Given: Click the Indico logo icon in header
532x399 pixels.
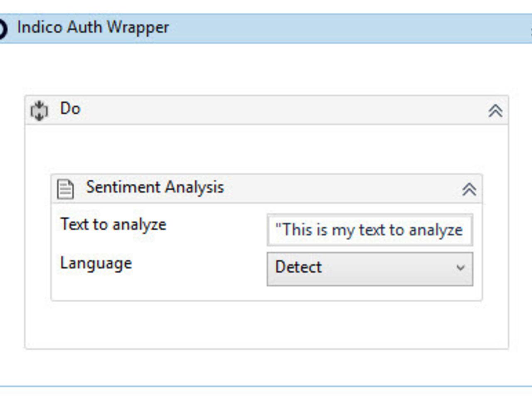Looking at the screenshot, I should pyautogui.click(x=2, y=29).
